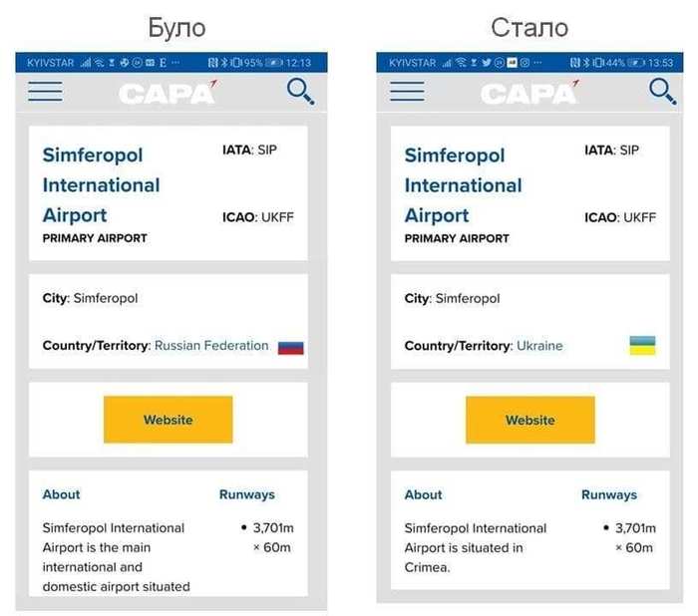Screen dimensions: 698x616
Task: Click the Runways heading in right screenshot
Action: click(608, 494)
